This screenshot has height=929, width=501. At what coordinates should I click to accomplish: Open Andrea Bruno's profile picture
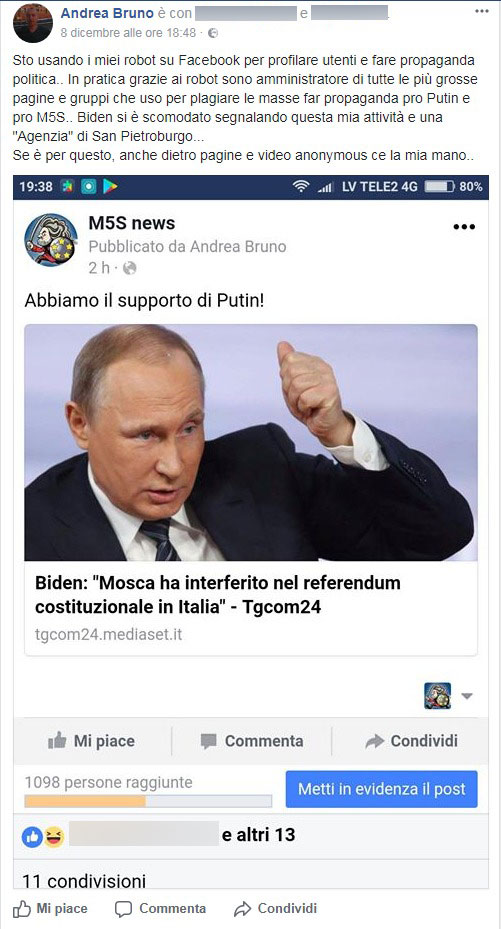pyautogui.click(x=33, y=23)
